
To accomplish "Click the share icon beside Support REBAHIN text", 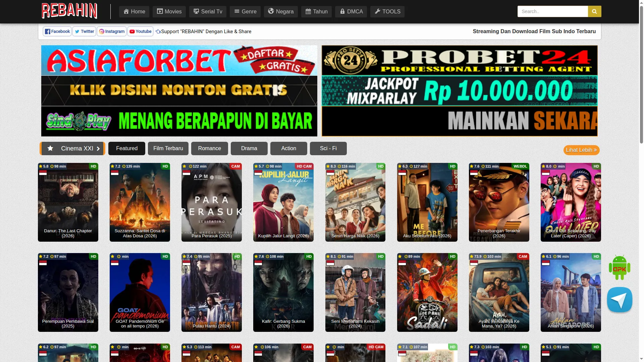I will (x=158, y=32).
